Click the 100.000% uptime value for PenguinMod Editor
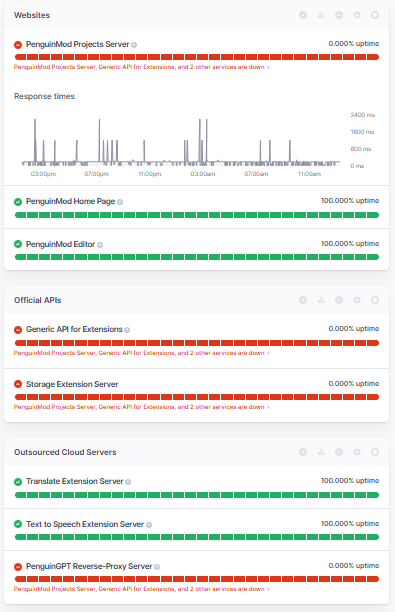The width and height of the screenshot is (395, 612). pos(350,244)
